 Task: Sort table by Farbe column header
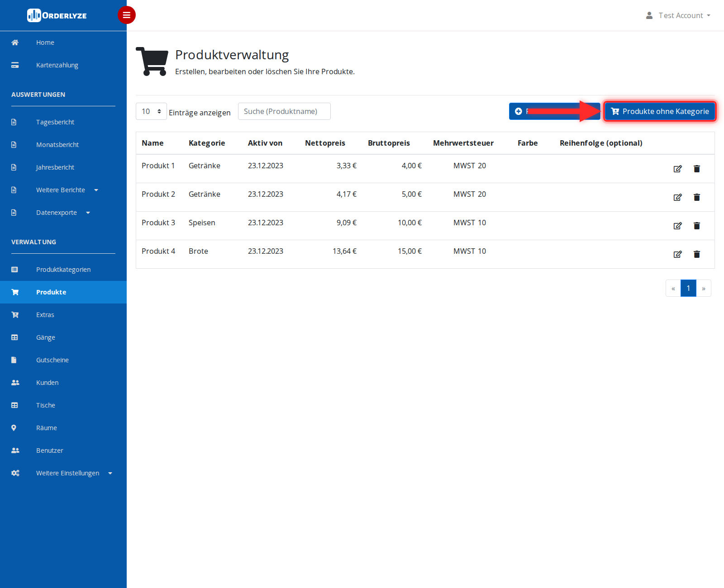(528, 143)
